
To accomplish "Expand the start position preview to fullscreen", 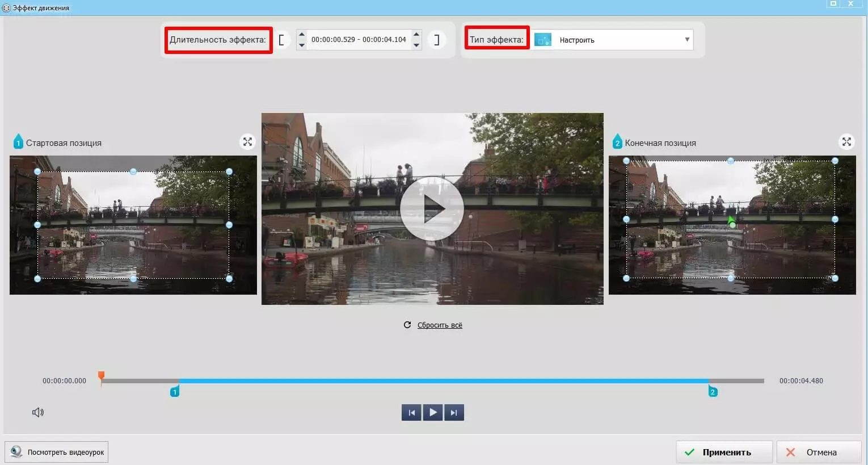I will click(247, 142).
